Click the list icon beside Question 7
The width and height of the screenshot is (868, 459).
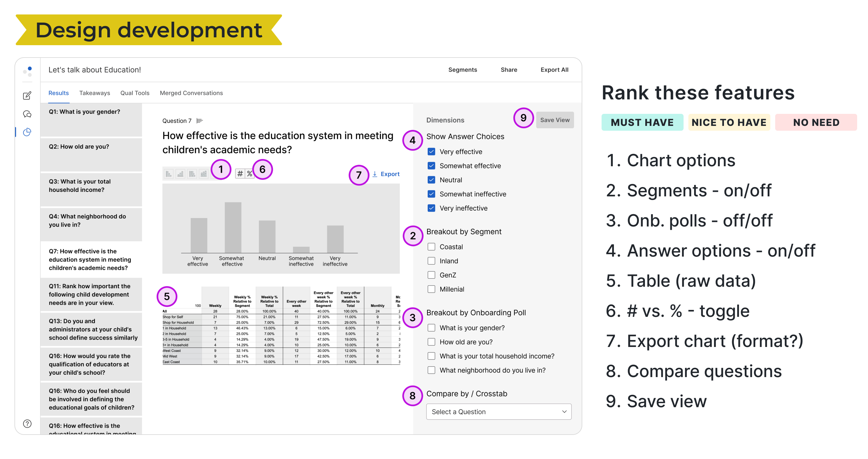coord(200,121)
